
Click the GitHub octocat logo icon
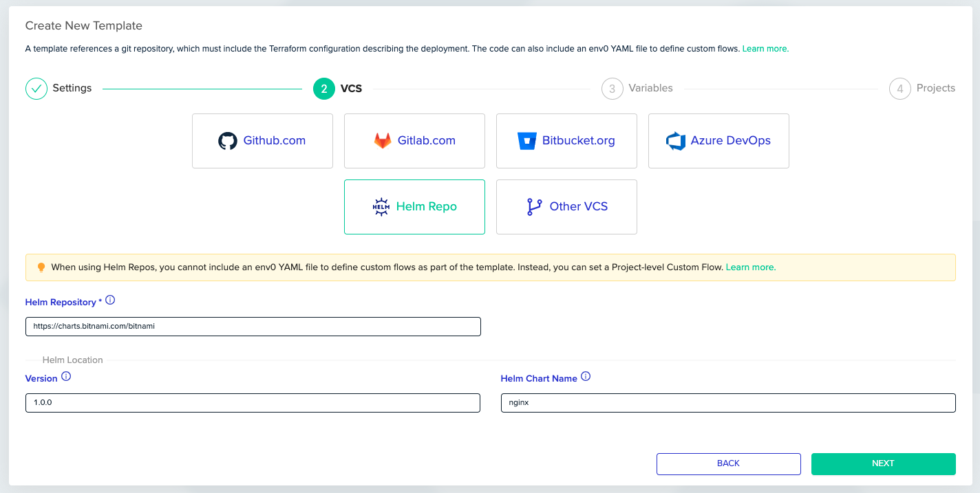click(x=228, y=141)
